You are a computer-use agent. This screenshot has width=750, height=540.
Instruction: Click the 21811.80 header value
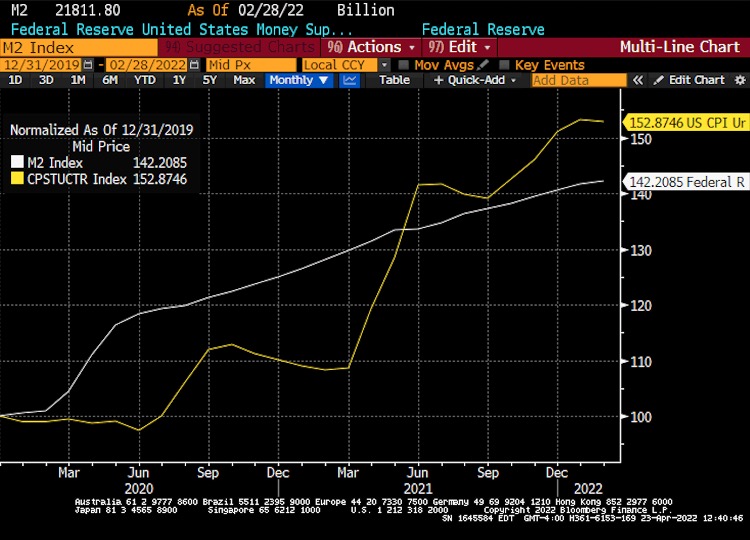pos(88,10)
